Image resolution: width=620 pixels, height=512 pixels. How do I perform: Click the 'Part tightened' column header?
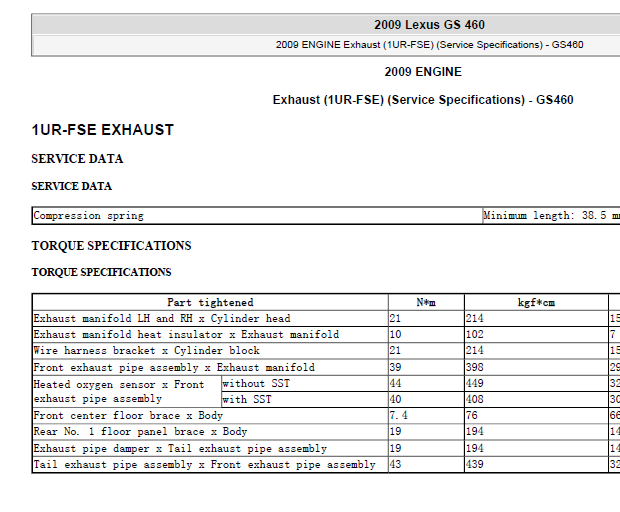point(210,302)
